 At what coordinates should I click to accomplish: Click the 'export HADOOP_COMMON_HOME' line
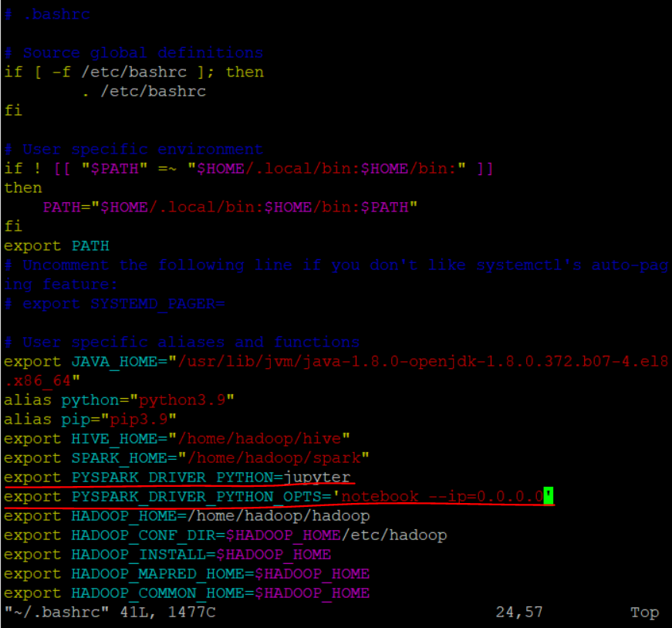pyautogui.click(x=187, y=593)
